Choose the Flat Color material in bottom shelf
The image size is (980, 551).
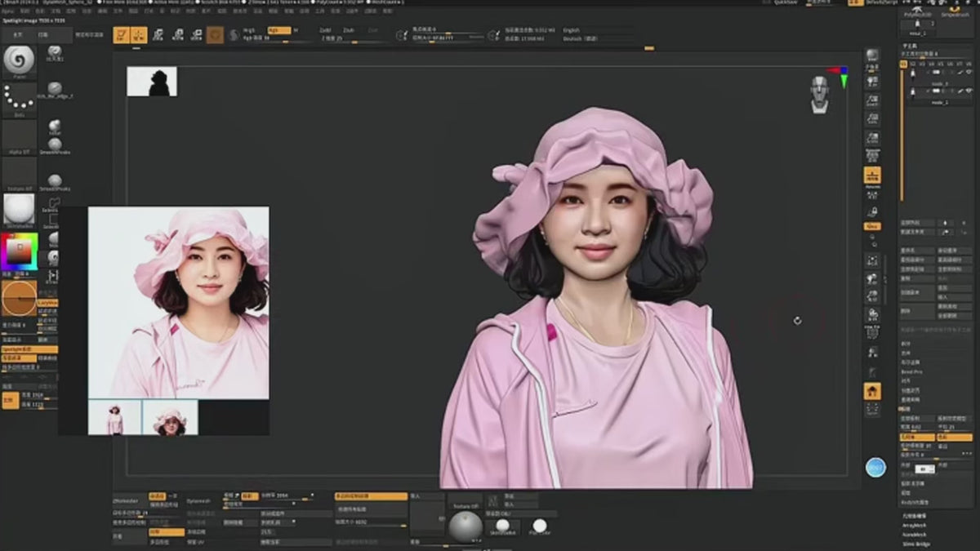click(x=539, y=527)
